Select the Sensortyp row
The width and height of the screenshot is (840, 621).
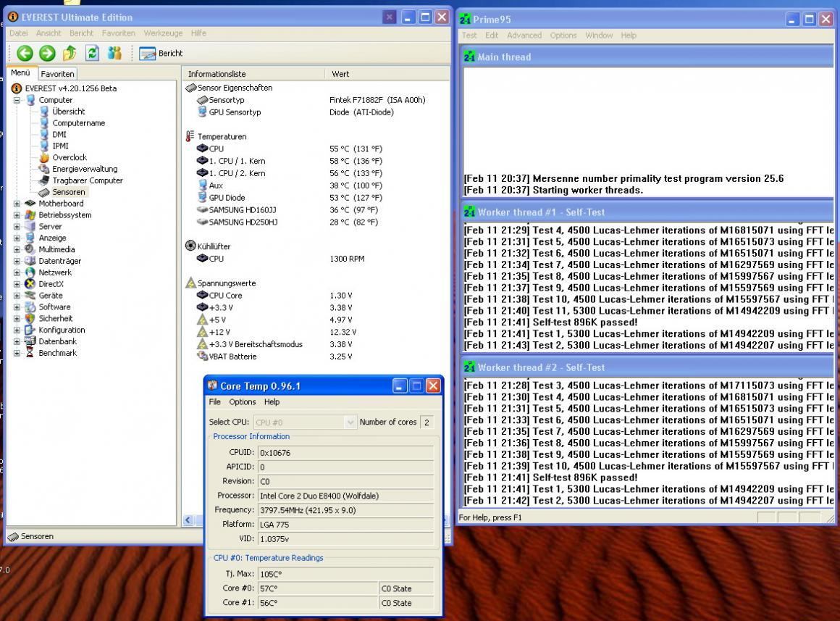coord(316,100)
